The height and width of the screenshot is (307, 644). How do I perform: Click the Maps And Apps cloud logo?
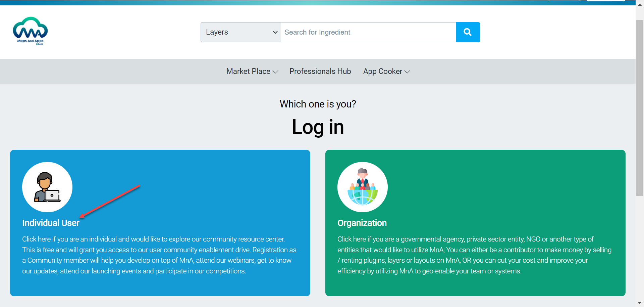[x=30, y=31]
